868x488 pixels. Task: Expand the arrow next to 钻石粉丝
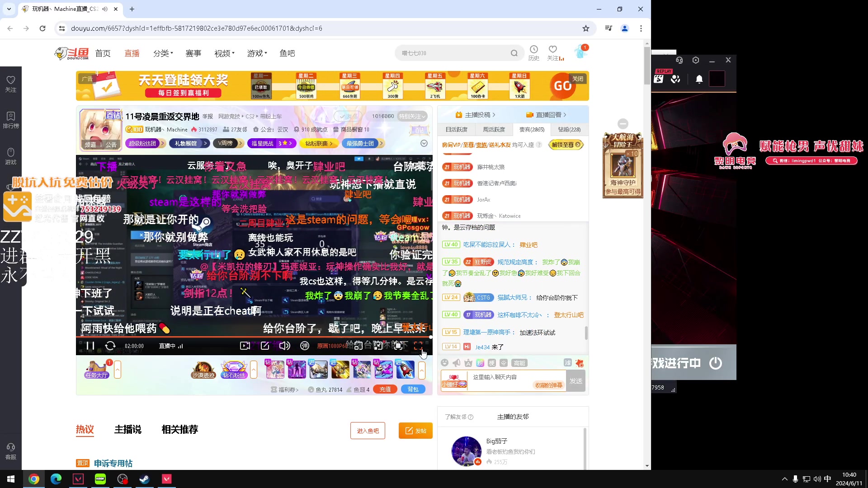point(254,370)
